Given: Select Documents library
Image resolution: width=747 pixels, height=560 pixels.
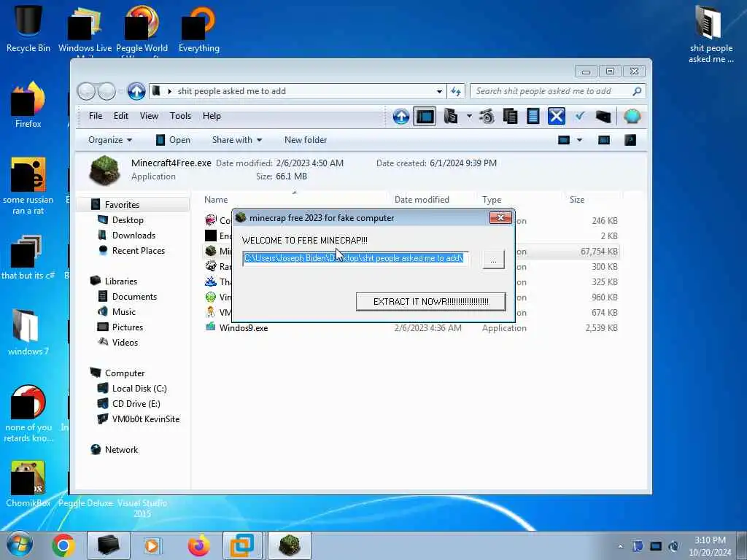Looking at the screenshot, I should pos(134,297).
